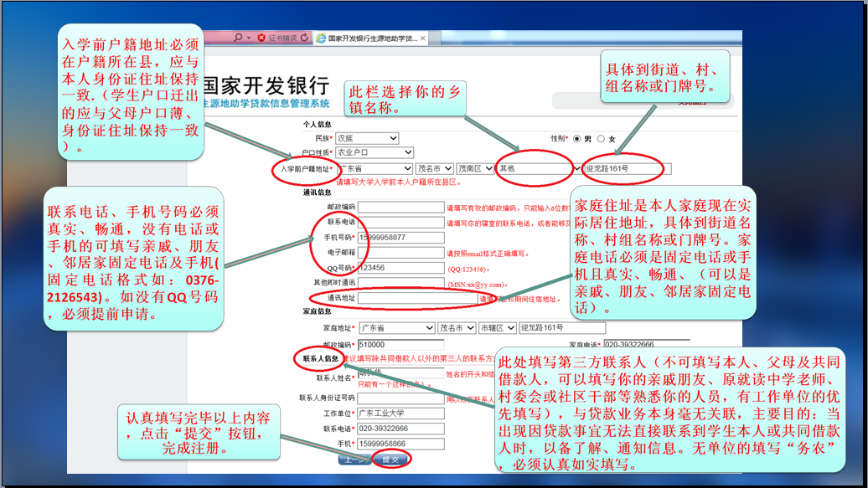This screenshot has width=868, height=488.
Task: Open the 其他 township dropdown
Action: [x=536, y=168]
